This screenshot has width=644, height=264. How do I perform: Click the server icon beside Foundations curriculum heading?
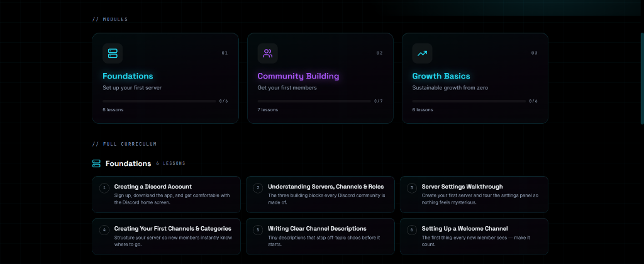96,163
